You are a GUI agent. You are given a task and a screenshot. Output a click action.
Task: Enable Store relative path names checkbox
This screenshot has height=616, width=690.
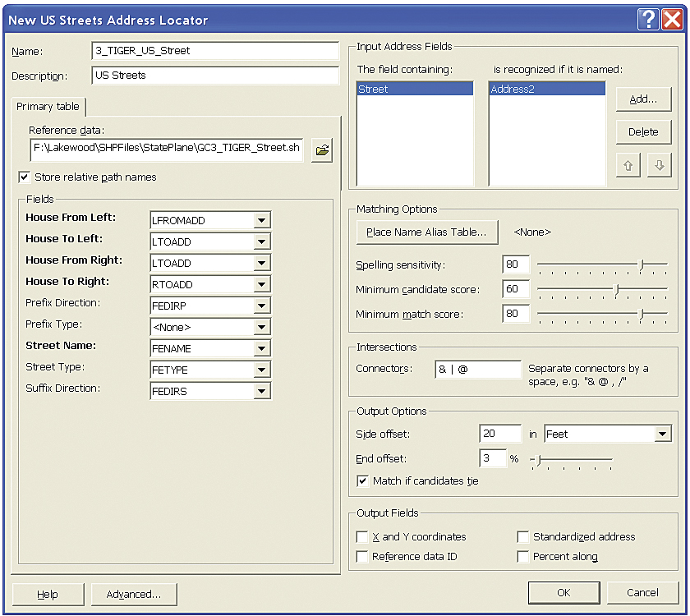point(24,177)
